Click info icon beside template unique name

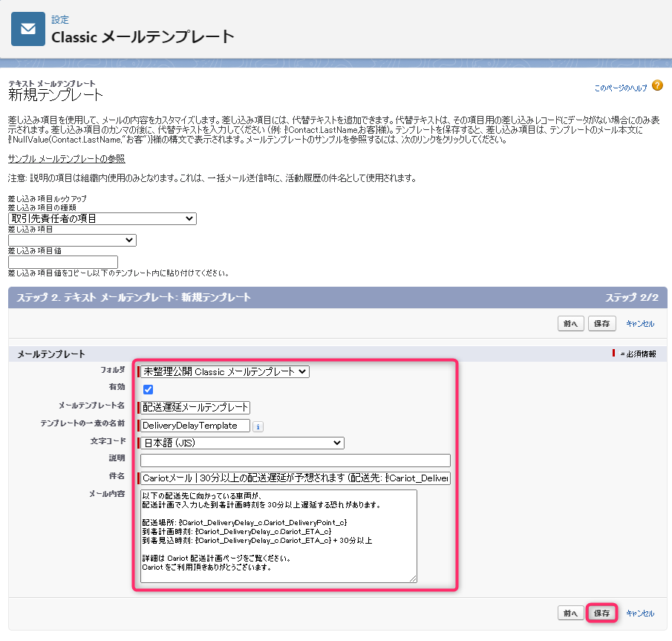(x=258, y=426)
